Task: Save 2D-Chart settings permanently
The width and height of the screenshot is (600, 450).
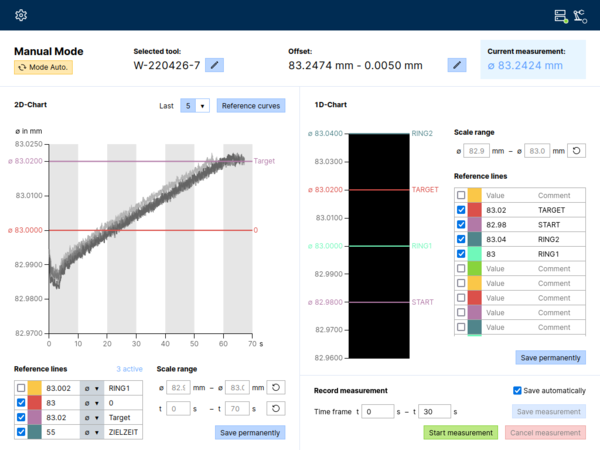Action: pyautogui.click(x=250, y=433)
